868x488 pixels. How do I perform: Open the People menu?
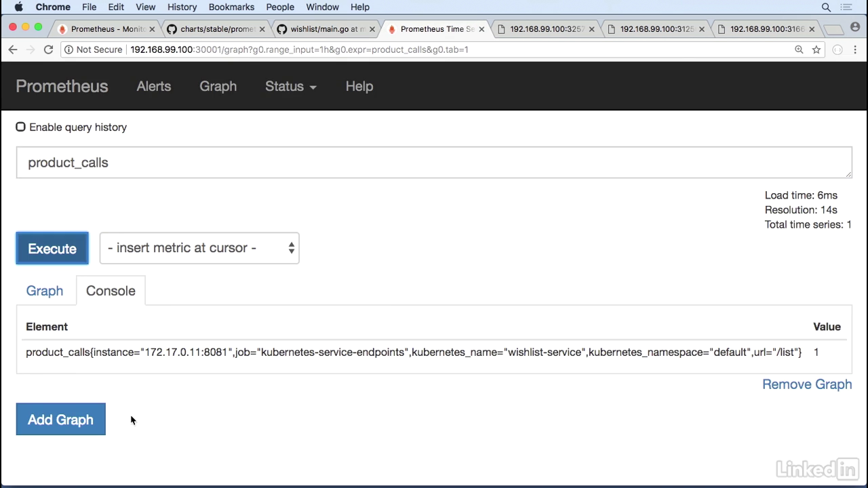(280, 7)
